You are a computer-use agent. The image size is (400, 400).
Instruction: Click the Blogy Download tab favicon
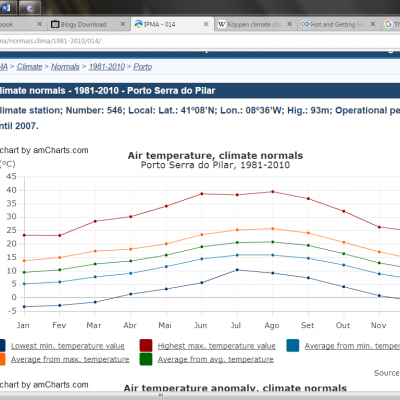point(55,24)
